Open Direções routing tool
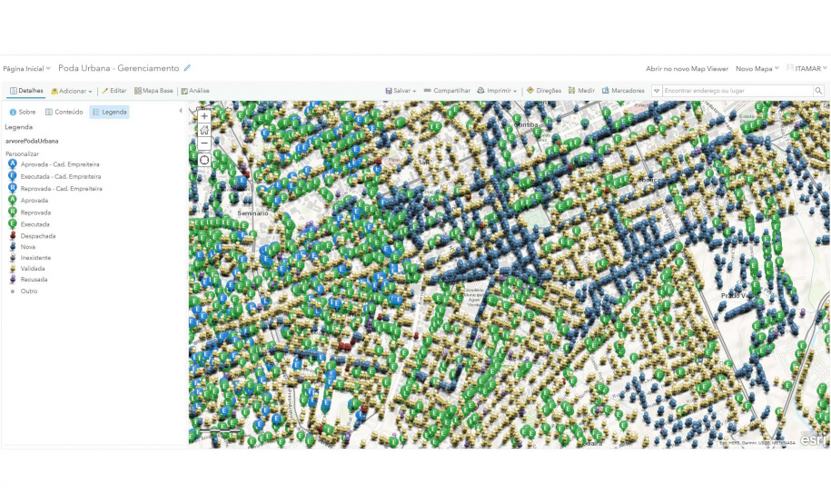Viewport: 831px width, 504px height. (544, 91)
